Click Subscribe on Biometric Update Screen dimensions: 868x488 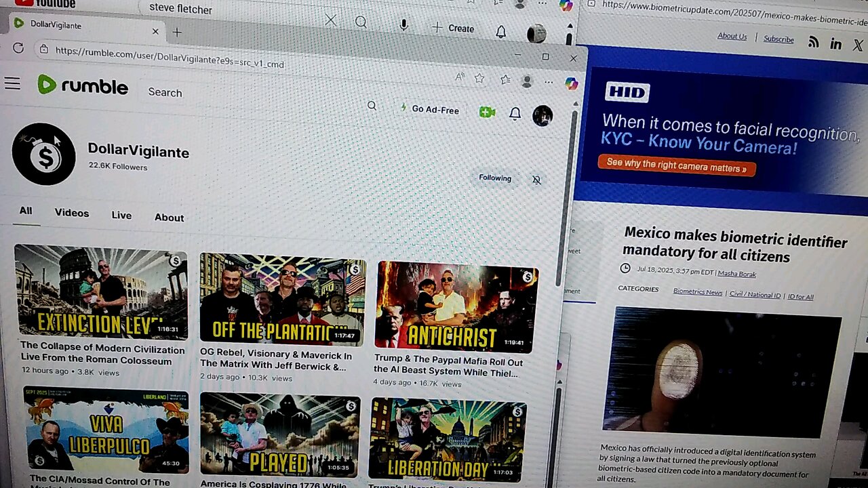778,39
